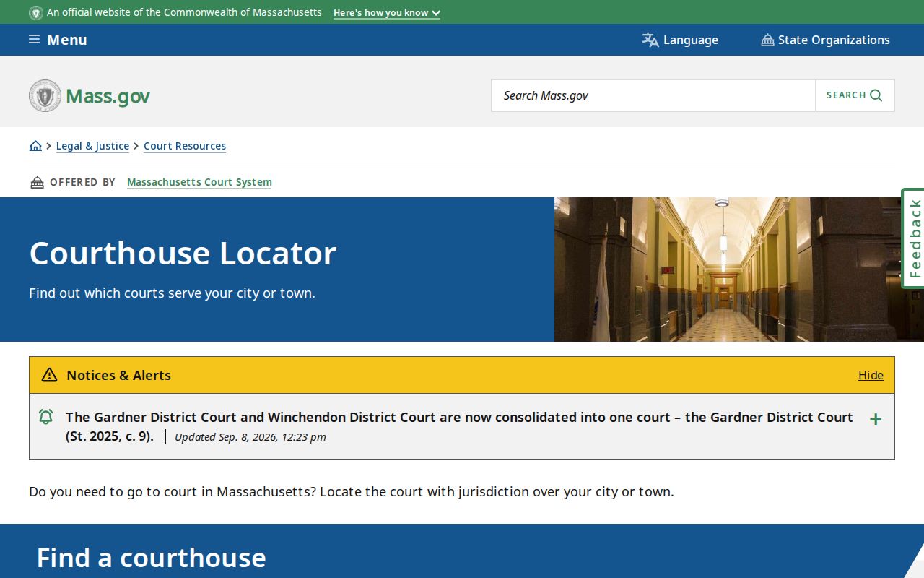Viewport: 924px width, 578px height.
Task: Open the Legal & Justice breadcrumb link
Action: pos(92,146)
